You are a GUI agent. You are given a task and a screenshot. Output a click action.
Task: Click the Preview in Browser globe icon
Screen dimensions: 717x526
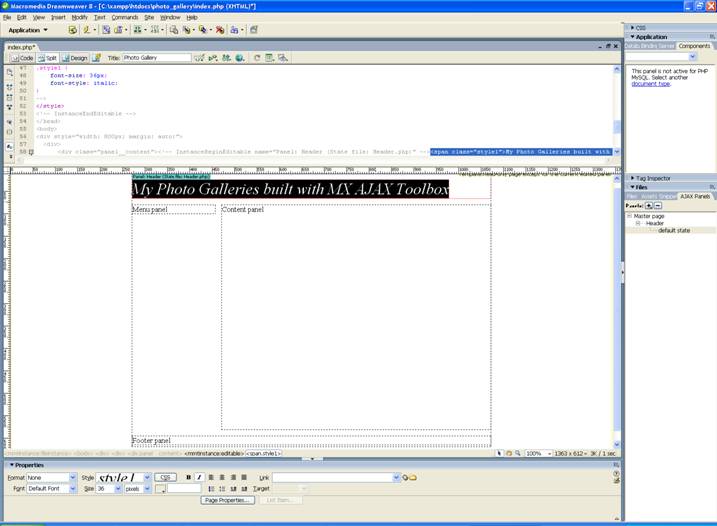(x=240, y=58)
